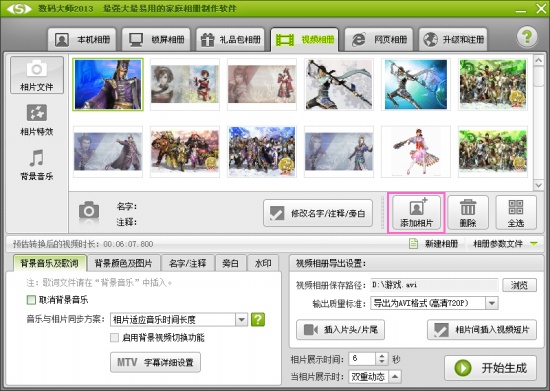The width and height of the screenshot is (550, 391).
Task: Click the 浏览 button
Action: [519, 285]
